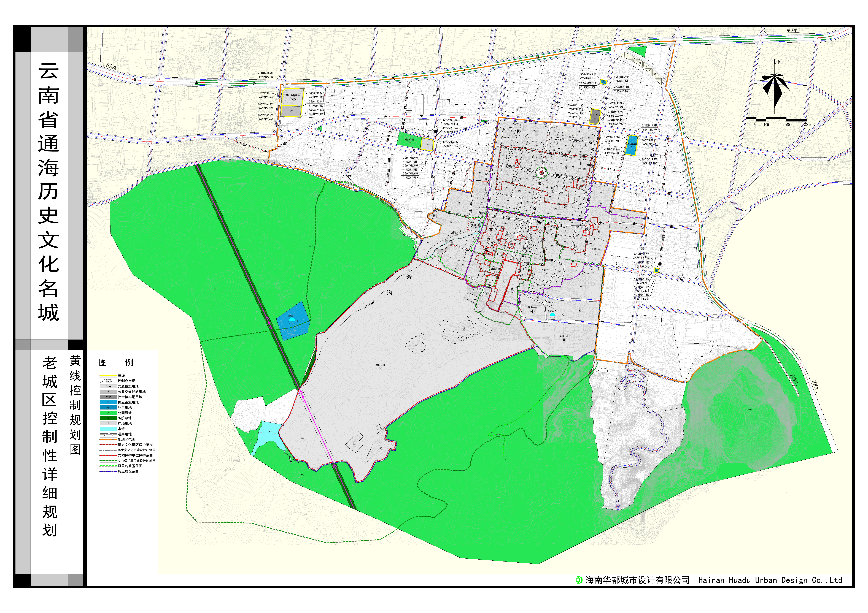The image size is (868, 613).
Task: Click the 历史城区范围 legend label
Action: pyautogui.click(x=128, y=471)
